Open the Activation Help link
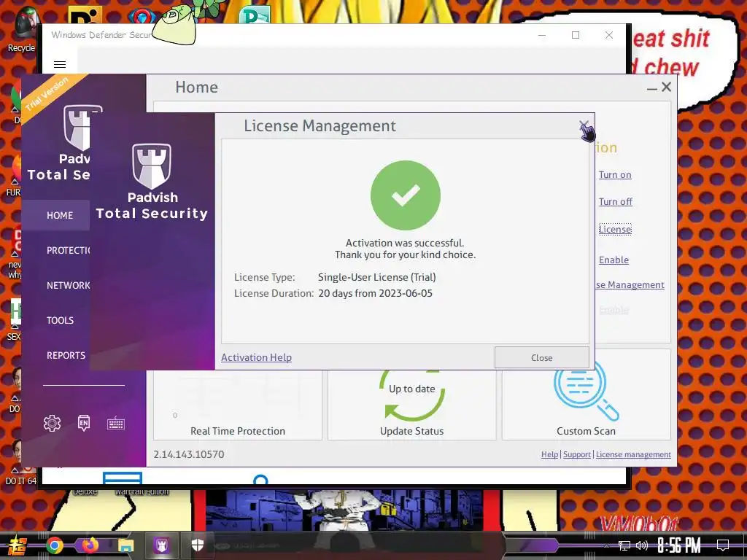This screenshot has height=560, width=747. point(256,357)
